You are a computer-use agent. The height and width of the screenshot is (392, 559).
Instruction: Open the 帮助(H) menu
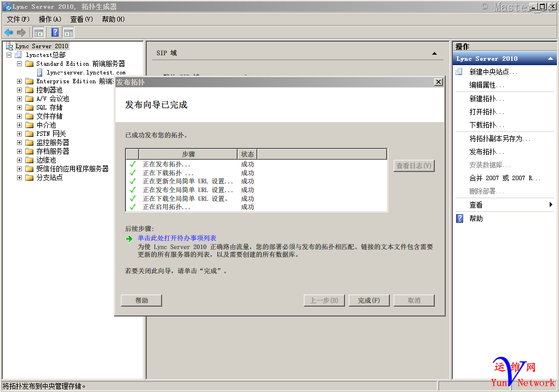click(x=113, y=19)
